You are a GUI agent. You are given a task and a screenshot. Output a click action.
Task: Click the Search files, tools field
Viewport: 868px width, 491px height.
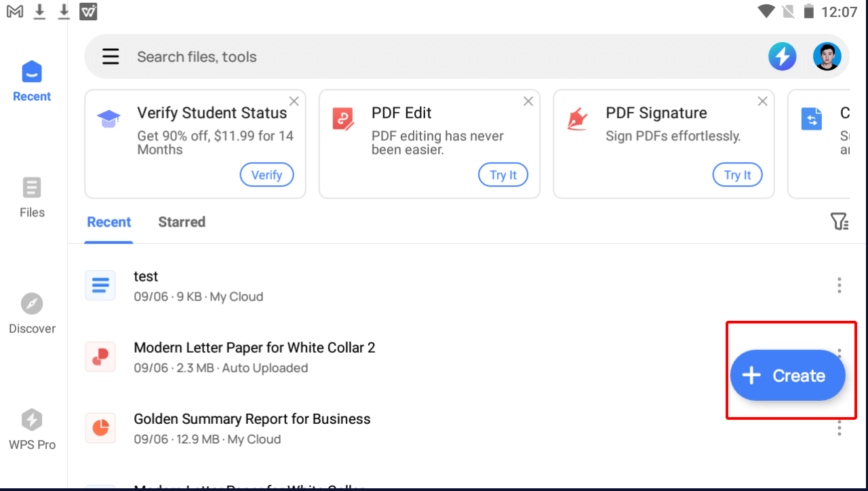click(407, 56)
